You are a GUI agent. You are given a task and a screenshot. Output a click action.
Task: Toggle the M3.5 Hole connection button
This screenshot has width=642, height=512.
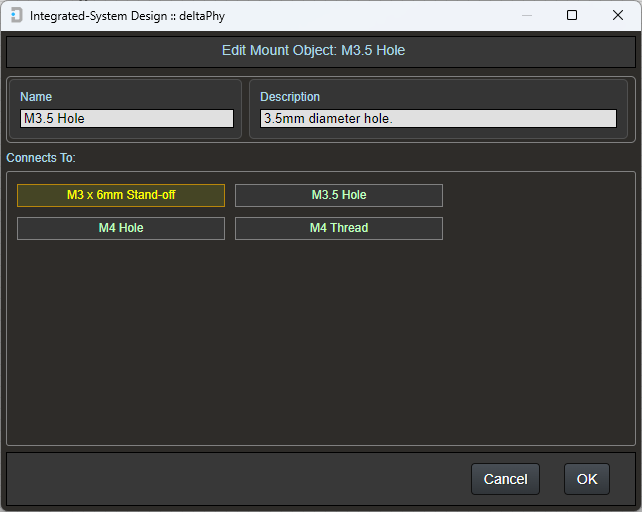point(339,195)
